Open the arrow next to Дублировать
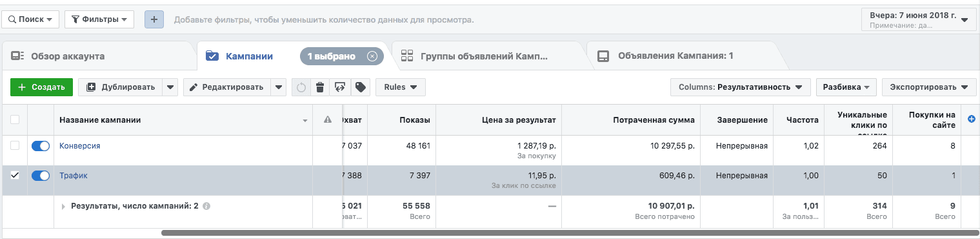This screenshot has width=980, height=239. [x=170, y=87]
